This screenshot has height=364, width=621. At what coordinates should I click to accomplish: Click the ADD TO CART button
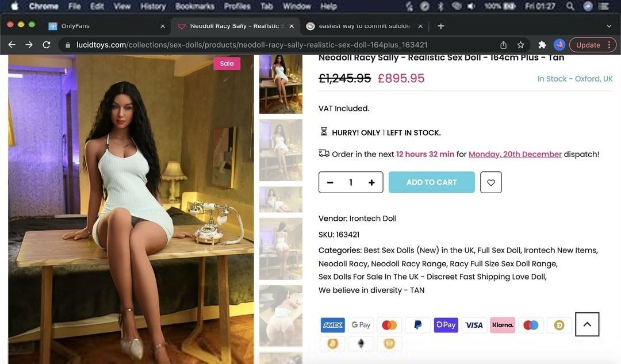pyautogui.click(x=431, y=182)
